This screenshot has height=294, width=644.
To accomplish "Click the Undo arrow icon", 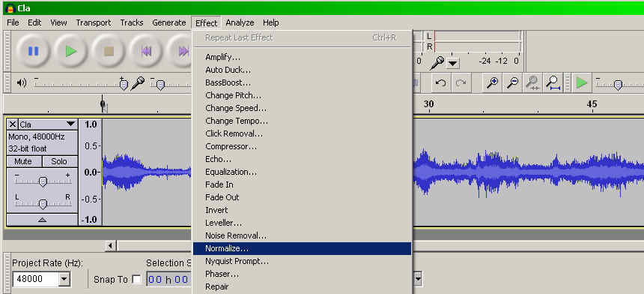I will click(x=441, y=83).
